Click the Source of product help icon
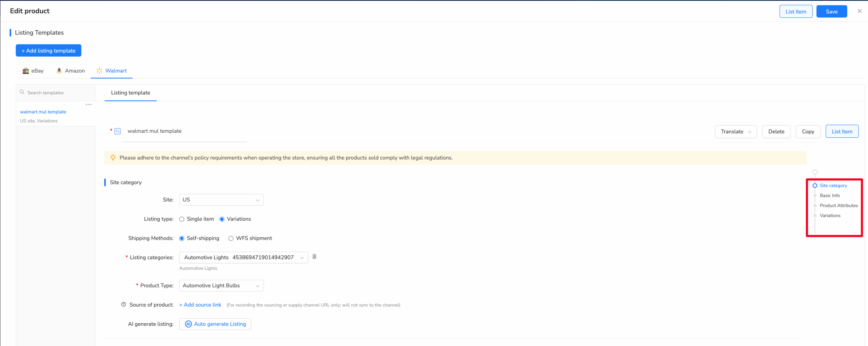868x346 pixels. coord(124,304)
